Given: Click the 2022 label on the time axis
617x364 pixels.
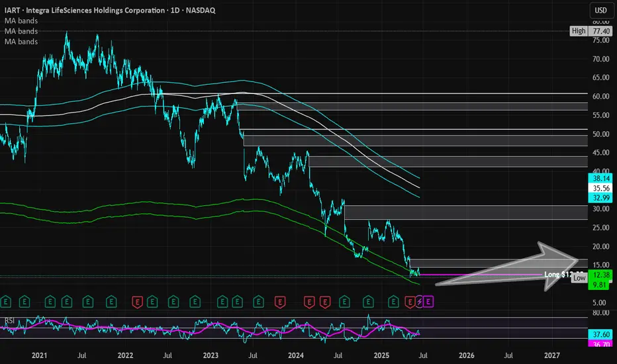Looking at the screenshot, I should tap(126, 355).
